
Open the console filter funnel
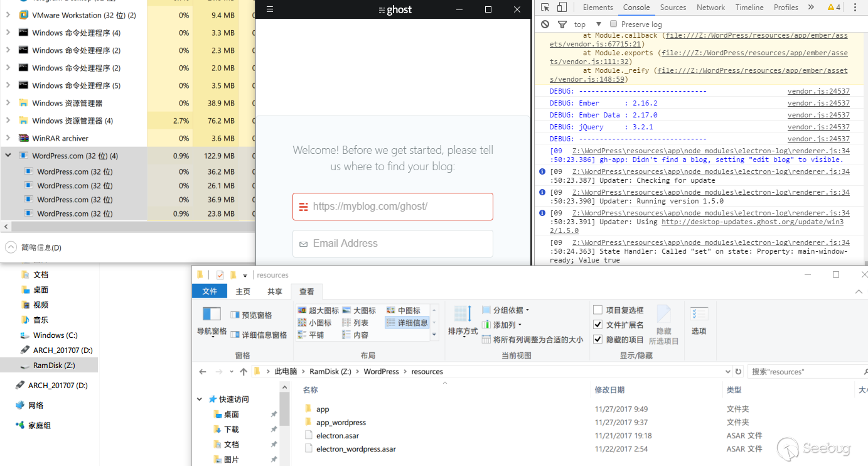click(562, 24)
